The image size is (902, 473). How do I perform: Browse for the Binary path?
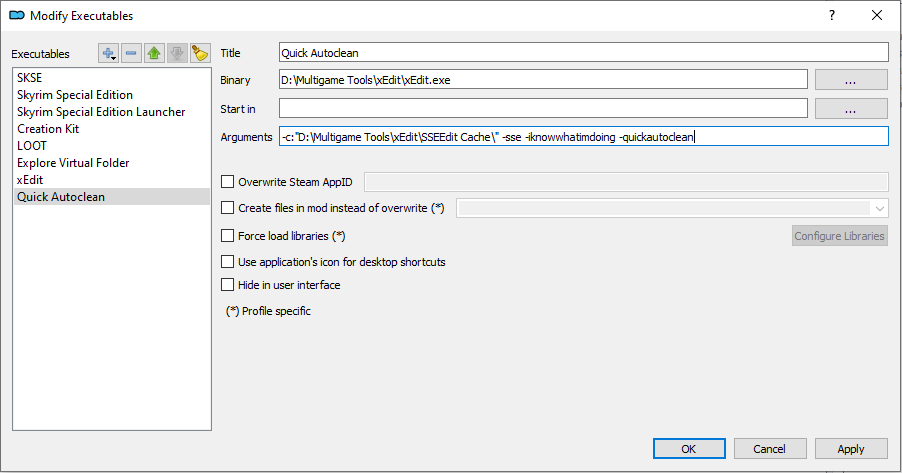pyautogui.click(x=851, y=80)
